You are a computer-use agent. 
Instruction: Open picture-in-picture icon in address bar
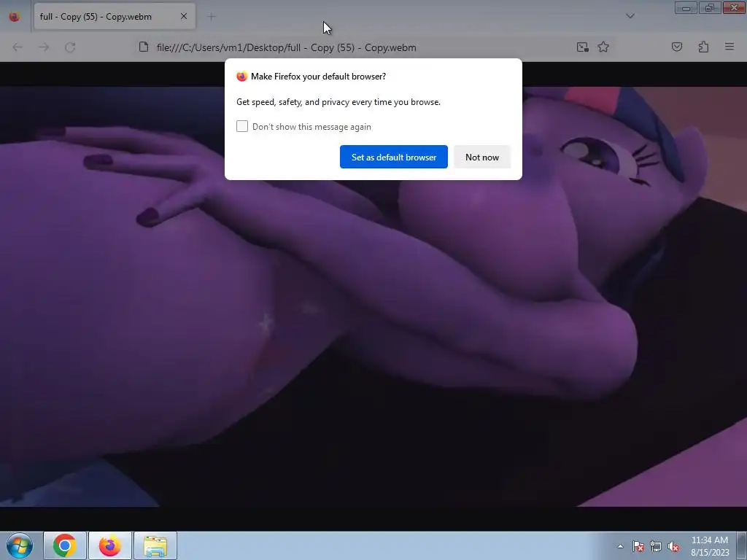pyautogui.click(x=582, y=47)
